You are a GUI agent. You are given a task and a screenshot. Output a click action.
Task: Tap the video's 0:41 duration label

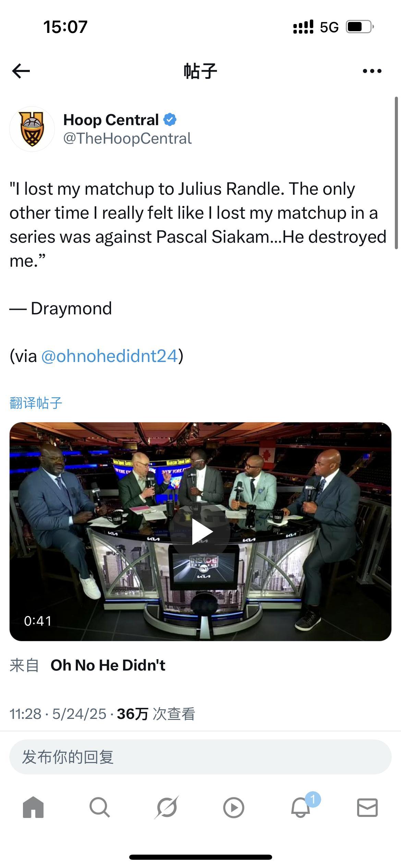point(38,621)
